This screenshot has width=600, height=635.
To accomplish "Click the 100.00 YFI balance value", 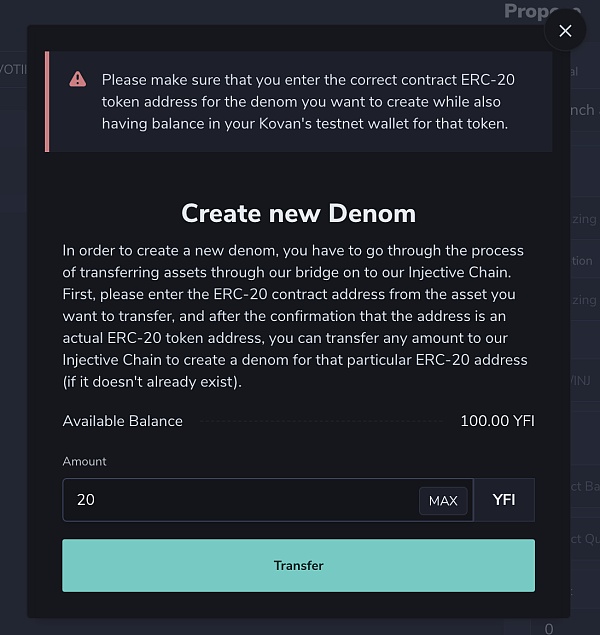I will coord(497,421).
